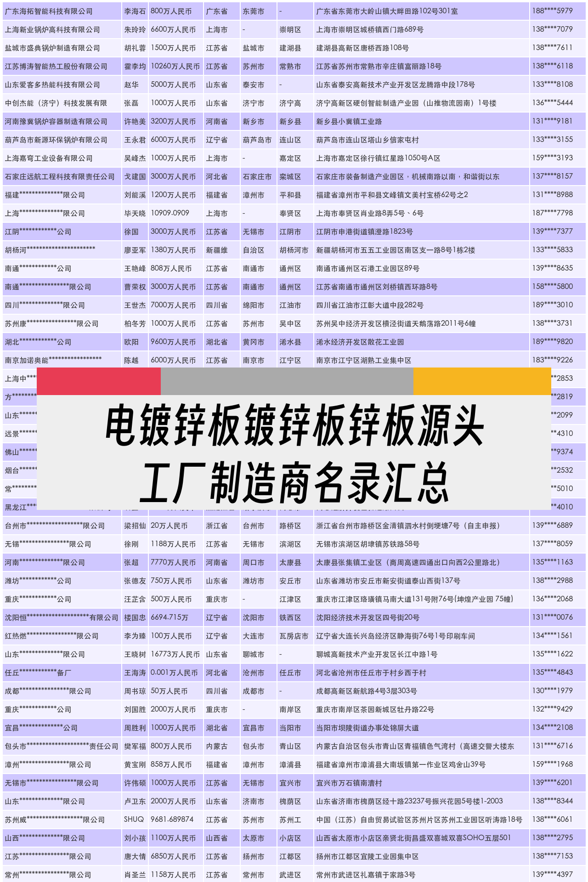Click district cell 栾城区
This screenshot has height=882, width=588.
[290, 176]
